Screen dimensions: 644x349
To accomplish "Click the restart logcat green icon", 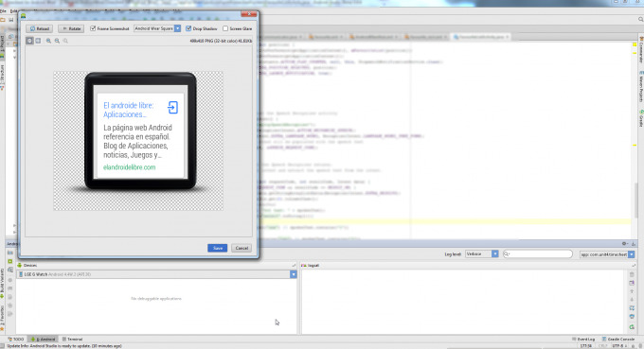I will [632, 326].
